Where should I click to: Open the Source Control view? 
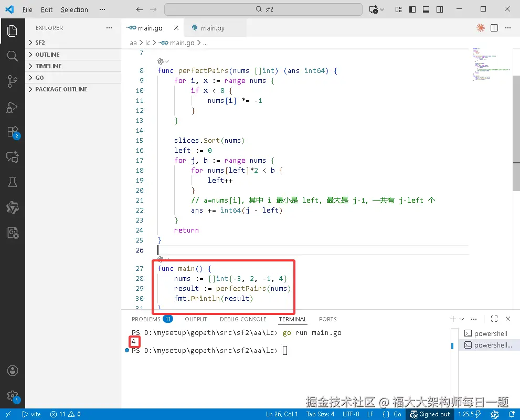12,81
